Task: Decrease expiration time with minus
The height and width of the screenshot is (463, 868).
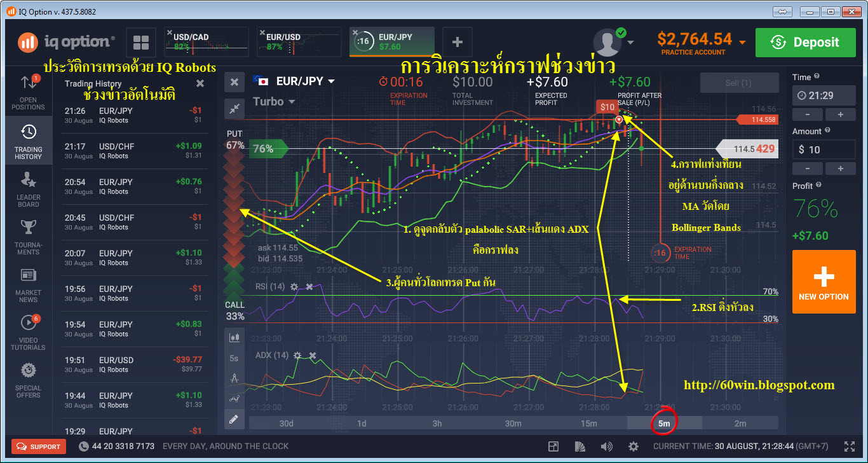Action: (808, 114)
